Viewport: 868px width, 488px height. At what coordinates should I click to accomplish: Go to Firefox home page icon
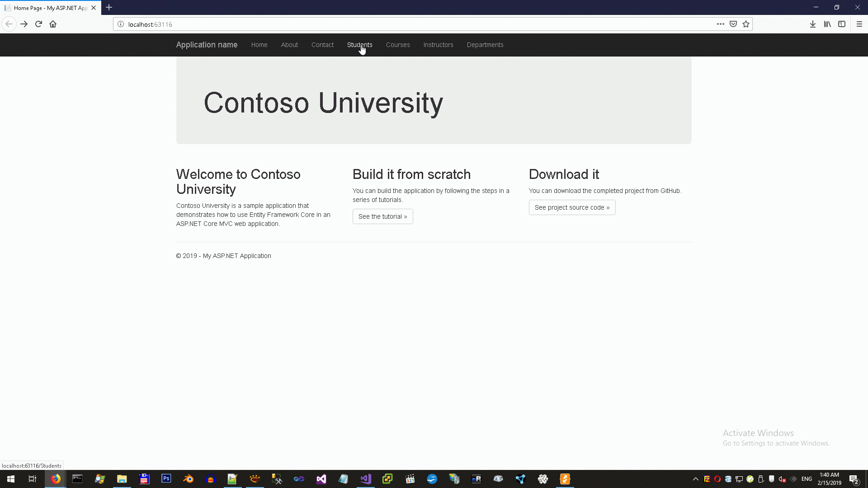coord(53,24)
